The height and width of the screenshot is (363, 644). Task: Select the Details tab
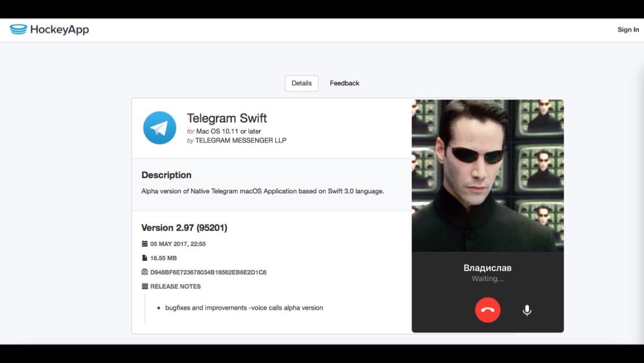(302, 83)
